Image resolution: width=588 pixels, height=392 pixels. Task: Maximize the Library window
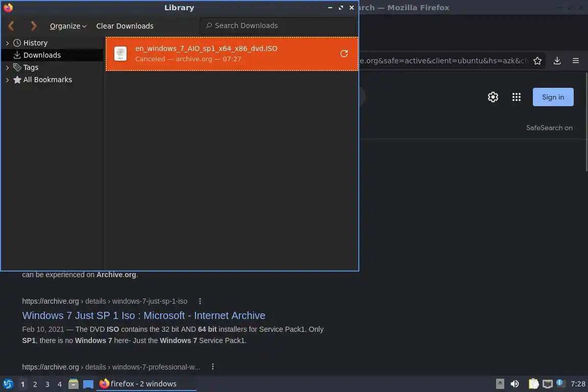(341, 8)
